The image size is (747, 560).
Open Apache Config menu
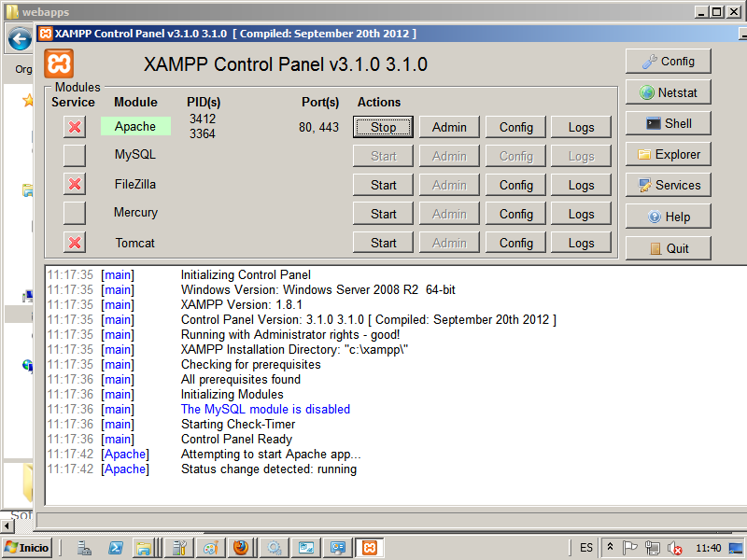pyautogui.click(x=515, y=127)
